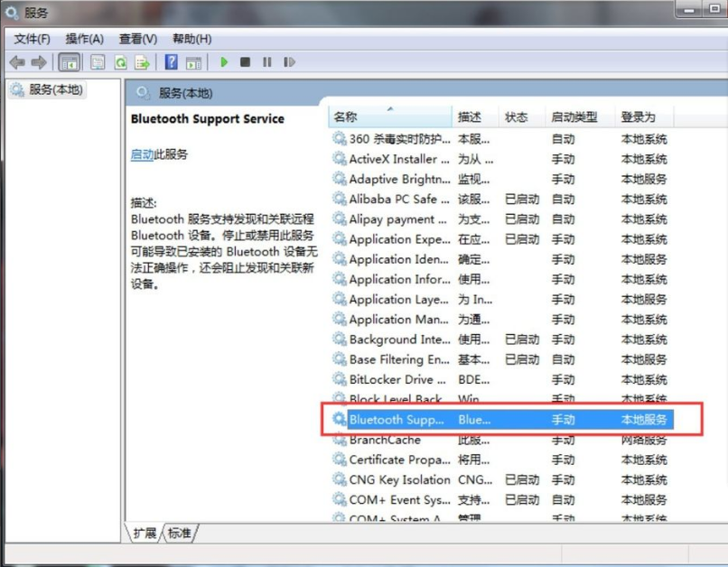
Task: Start the selected service using play icon
Action: (223, 61)
